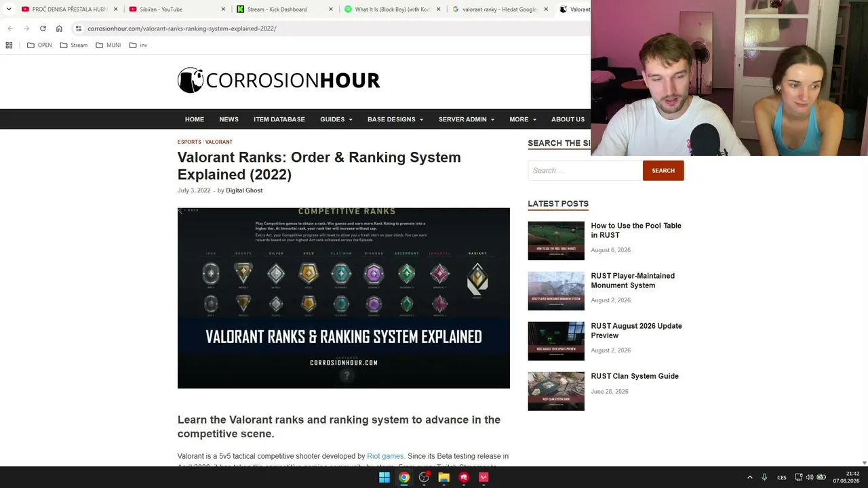This screenshot has height=488, width=868.
Task: Click the Valorant ranks featured image
Action: click(x=344, y=298)
